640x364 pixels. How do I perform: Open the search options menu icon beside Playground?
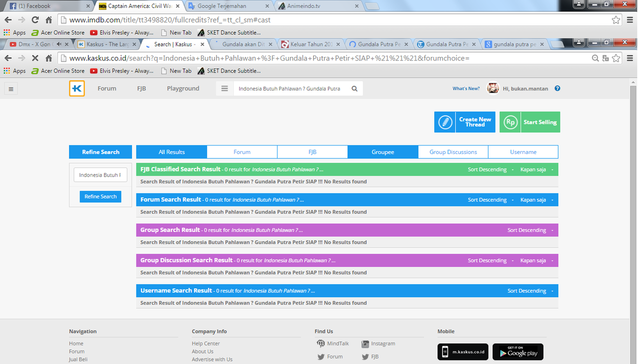[x=224, y=88]
